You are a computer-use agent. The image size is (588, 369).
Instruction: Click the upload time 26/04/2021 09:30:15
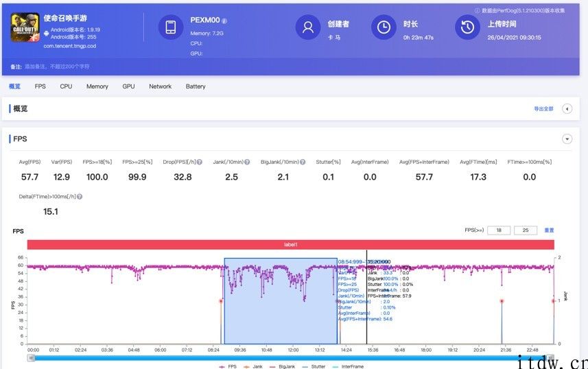(x=514, y=38)
